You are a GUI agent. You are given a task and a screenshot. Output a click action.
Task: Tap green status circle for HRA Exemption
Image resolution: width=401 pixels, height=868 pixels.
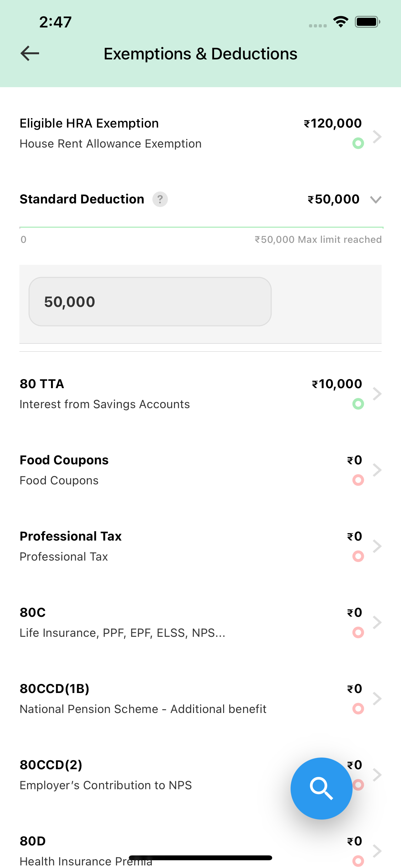[x=358, y=143]
